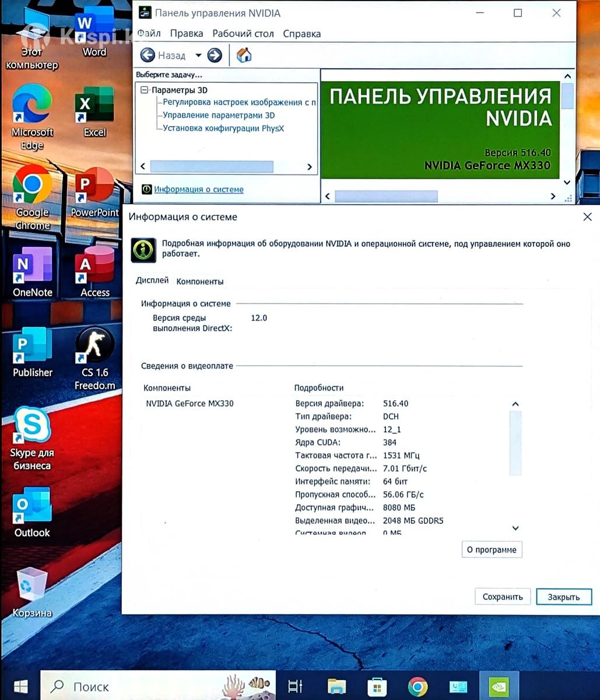Screen dimensions: 600x700
Task: Close the Информация о системе dialog with X
Action: coord(587,217)
